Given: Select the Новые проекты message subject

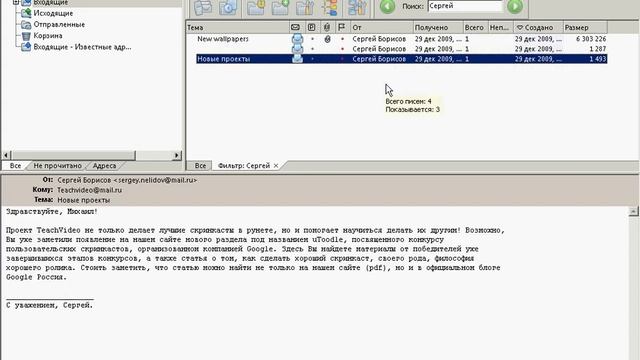Looking at the screenshot, I should (x=223, y=59).
